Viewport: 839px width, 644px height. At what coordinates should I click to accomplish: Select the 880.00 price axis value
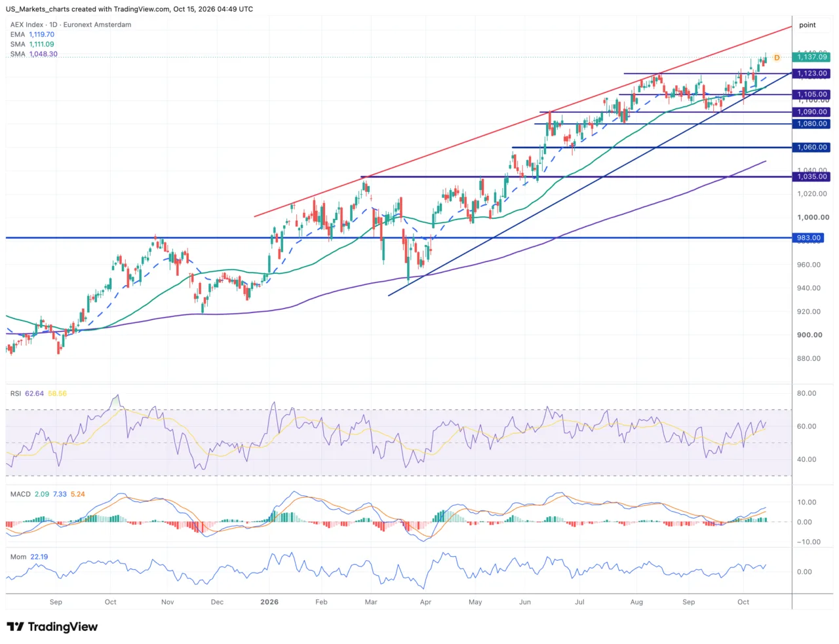[x=809, y=358]
